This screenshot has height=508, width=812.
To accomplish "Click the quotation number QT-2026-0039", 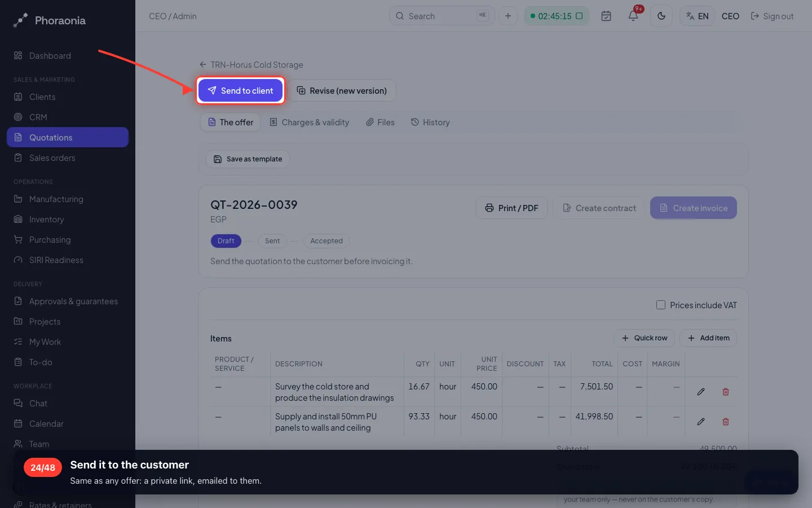I will (x=254, y=205).
